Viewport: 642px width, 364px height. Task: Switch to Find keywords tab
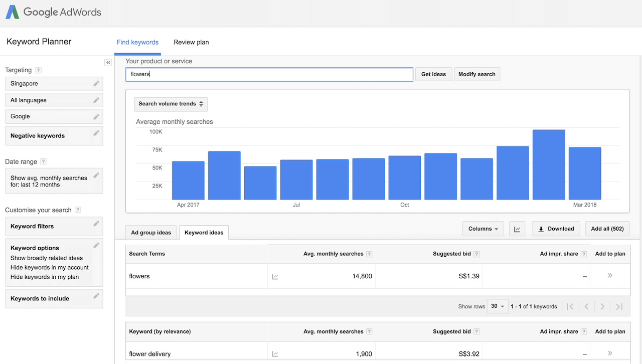click(x=137, y=42)
